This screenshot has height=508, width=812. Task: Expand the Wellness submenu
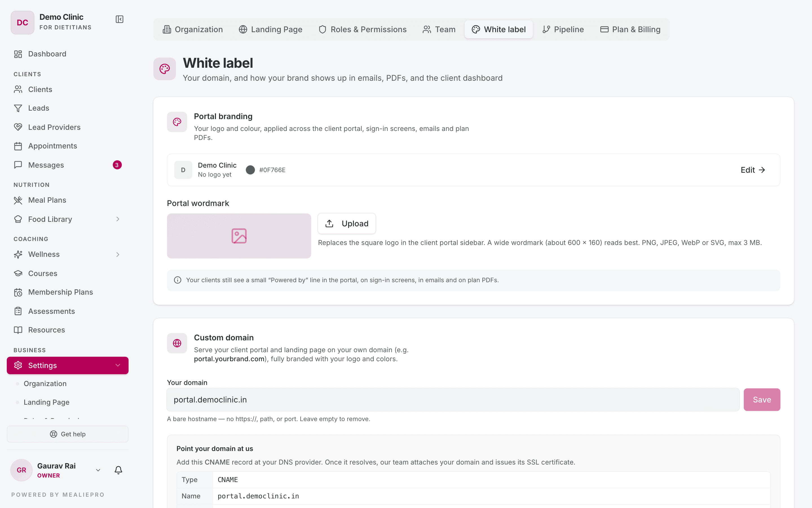coord(118,254)
